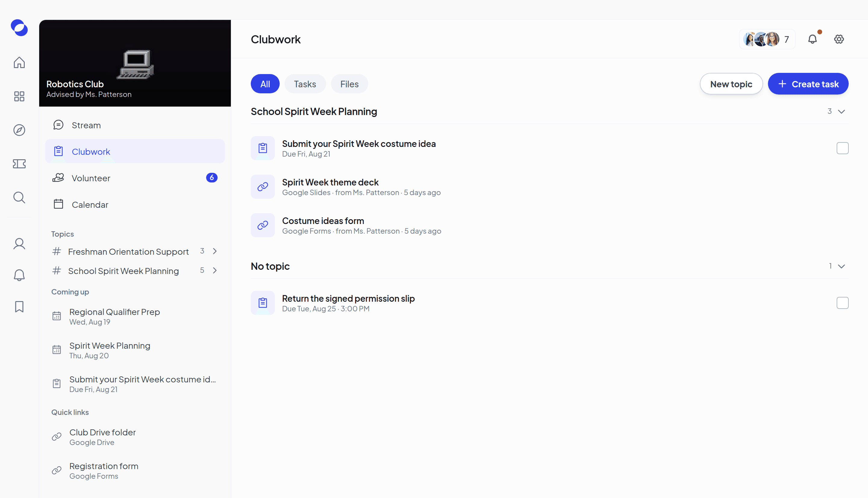868x498 pixels.
Task: Open the ticket icon in sidebar
Action: 19,164
